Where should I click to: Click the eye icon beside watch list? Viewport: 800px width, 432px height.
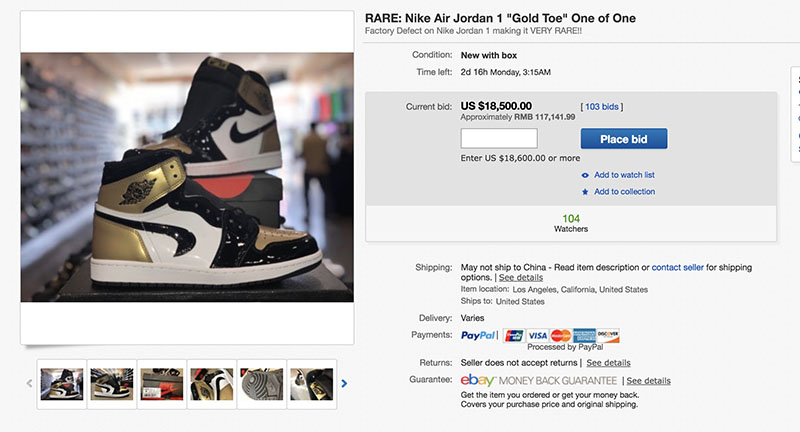[x=585, y=175]
